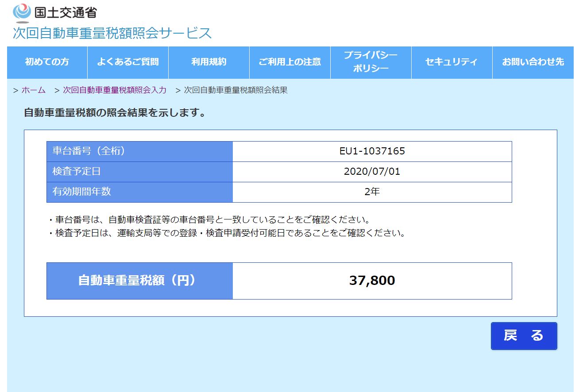Click the 車台番号(全桁) label cell
Screen dimensions: 579x392
point(139,151)
